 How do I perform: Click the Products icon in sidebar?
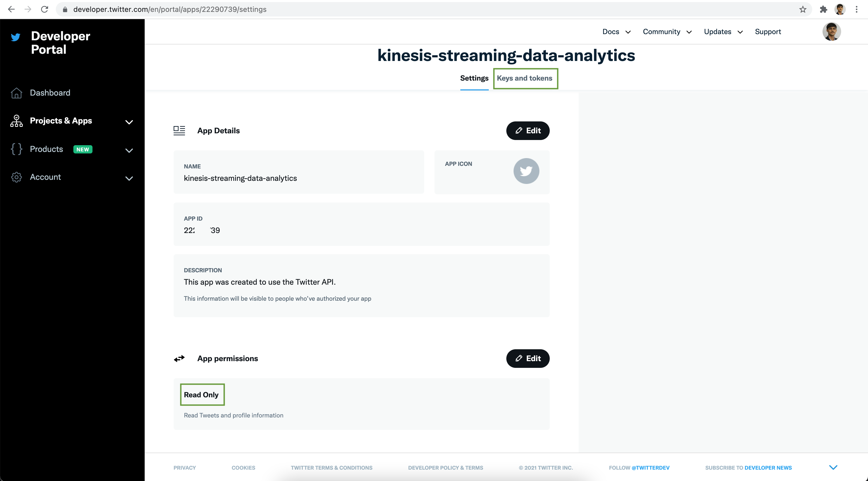coord(16,149)
